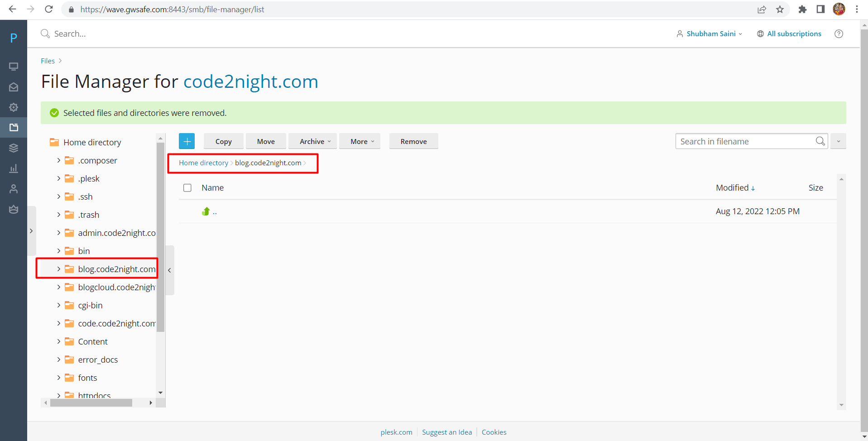Expand the .plesk folder
This screenshot has width=868, height=441.
[x=58, y=178]
